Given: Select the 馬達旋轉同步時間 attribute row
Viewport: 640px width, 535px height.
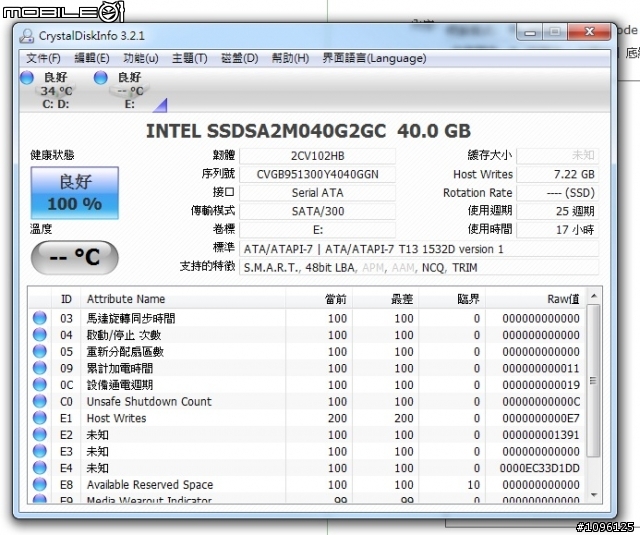Looking at the screenshot, I should pyautogui.click(x=307, y=318).
